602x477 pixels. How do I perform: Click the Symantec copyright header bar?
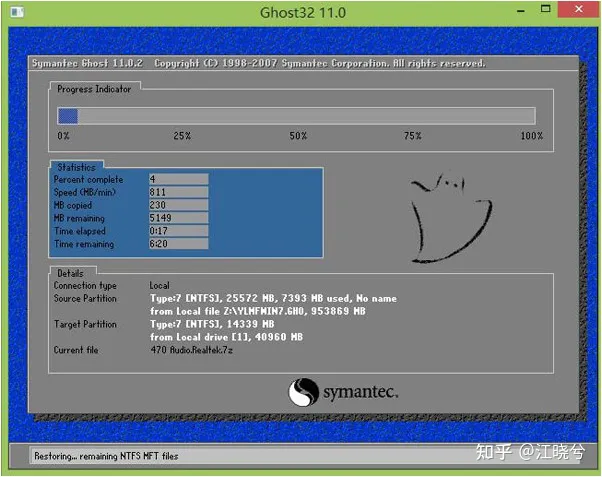tap(260, 63)
